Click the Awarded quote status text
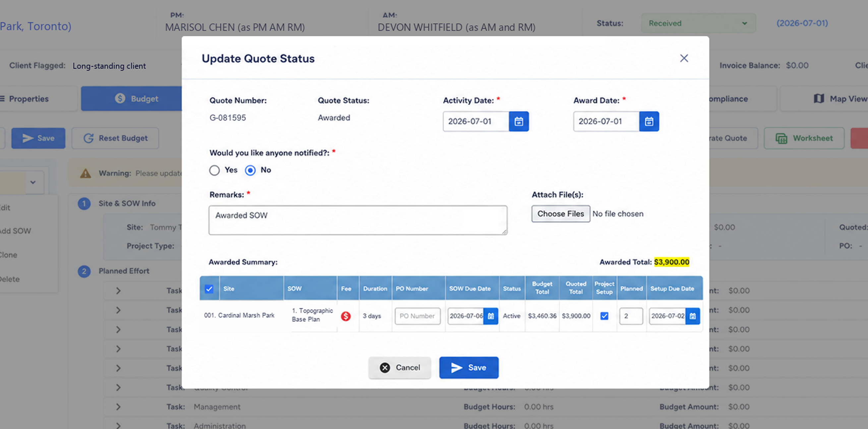This screenshot has height=429, width=868. (x=334, y=118)
